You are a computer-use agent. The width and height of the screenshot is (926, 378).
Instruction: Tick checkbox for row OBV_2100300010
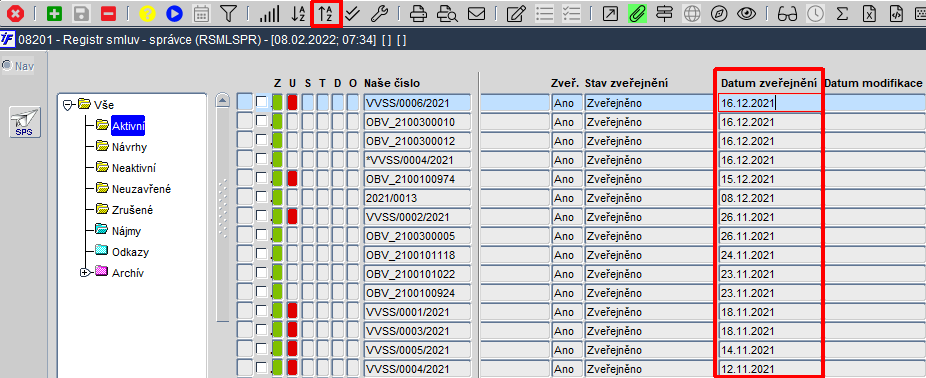click(261, 122)
